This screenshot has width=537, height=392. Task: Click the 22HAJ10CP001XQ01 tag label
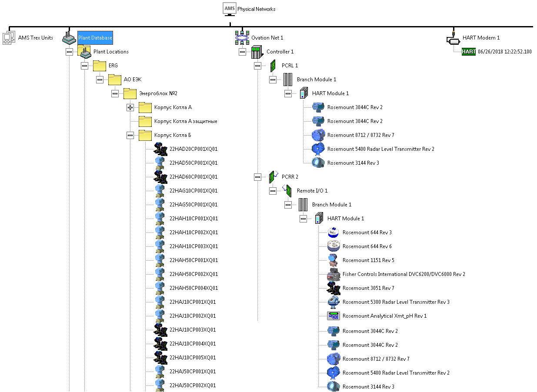point(193,302)
